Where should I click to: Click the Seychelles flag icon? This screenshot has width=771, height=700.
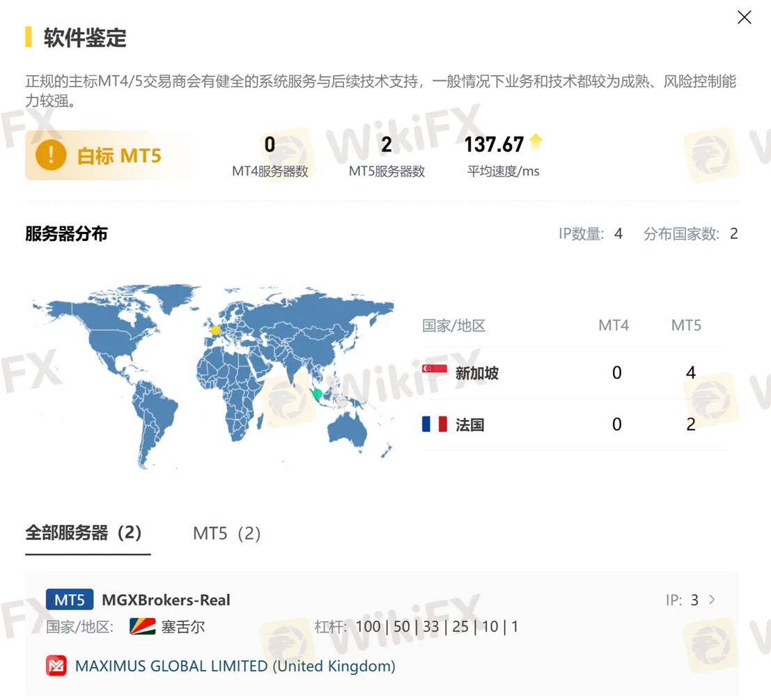[142, 626]
